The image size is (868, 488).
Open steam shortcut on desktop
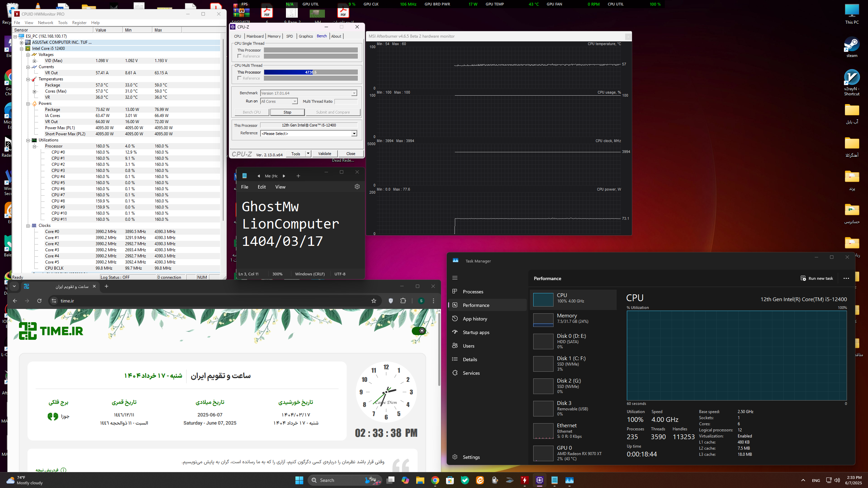pos(852,47)
